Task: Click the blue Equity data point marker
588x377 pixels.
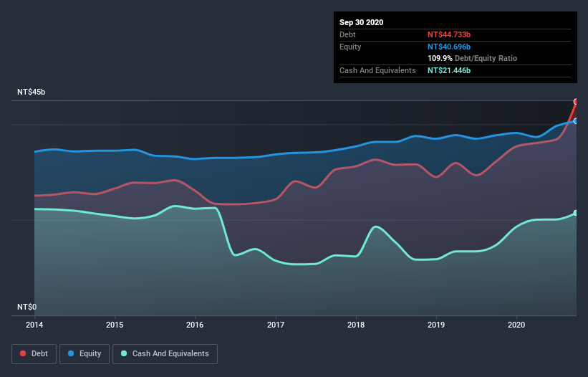Action: (576, 121)
